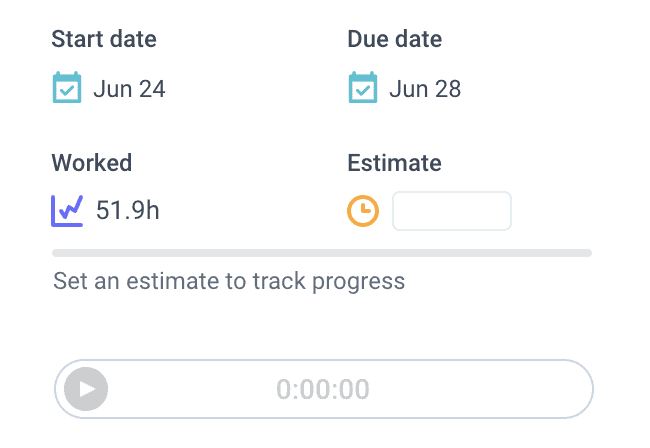Viewport: 650px width, 448px height.
Task: Click the 0:00:00 timer readout
Action: tap(323, 389)
